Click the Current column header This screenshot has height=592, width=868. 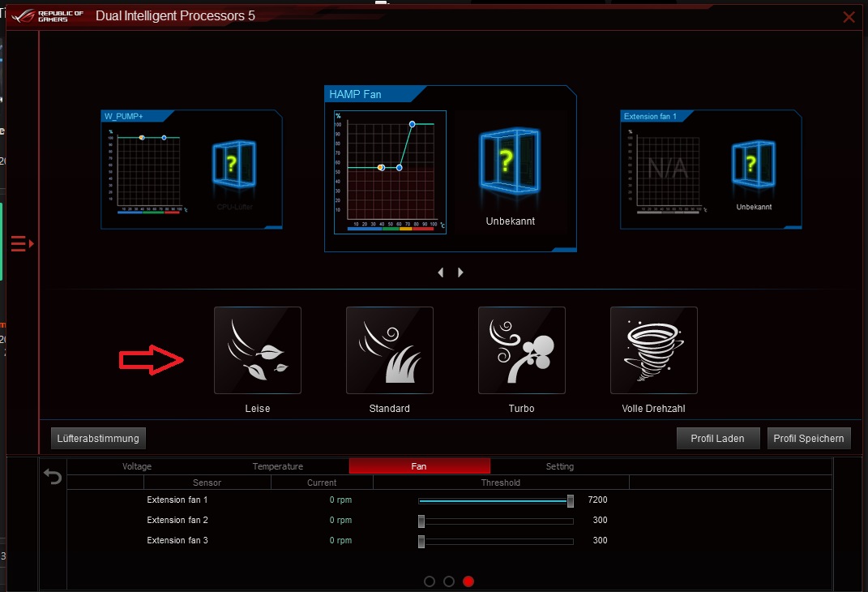[322, 483]
